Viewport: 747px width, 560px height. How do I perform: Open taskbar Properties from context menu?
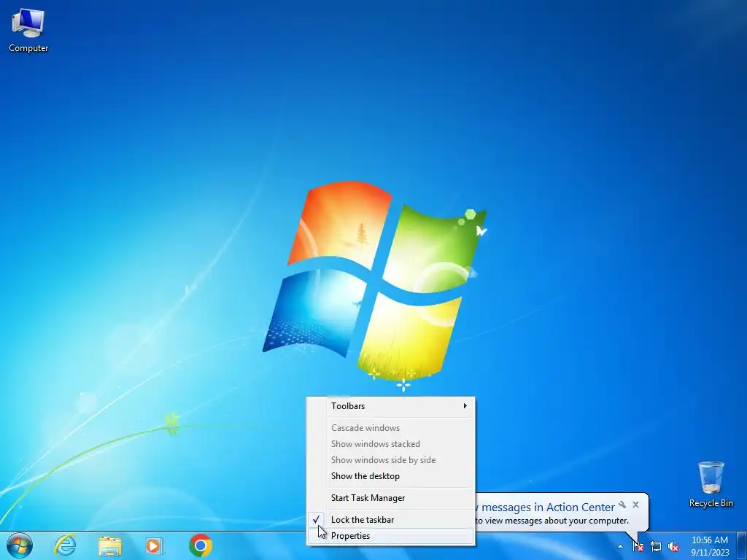point(391,536)
